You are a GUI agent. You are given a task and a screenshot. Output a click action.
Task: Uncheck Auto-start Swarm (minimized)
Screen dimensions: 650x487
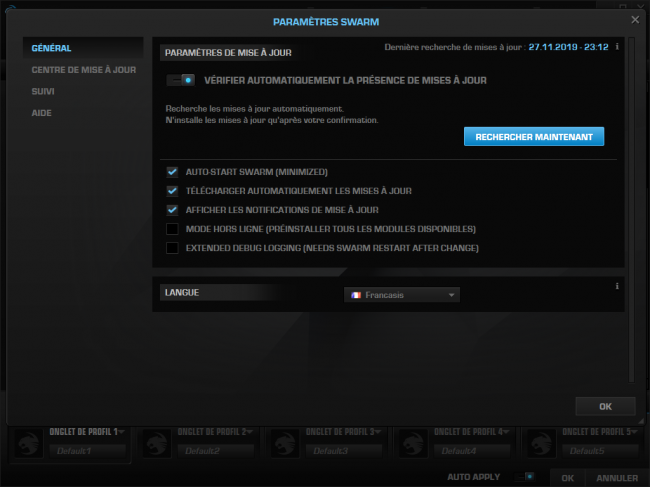click(172, 172)
